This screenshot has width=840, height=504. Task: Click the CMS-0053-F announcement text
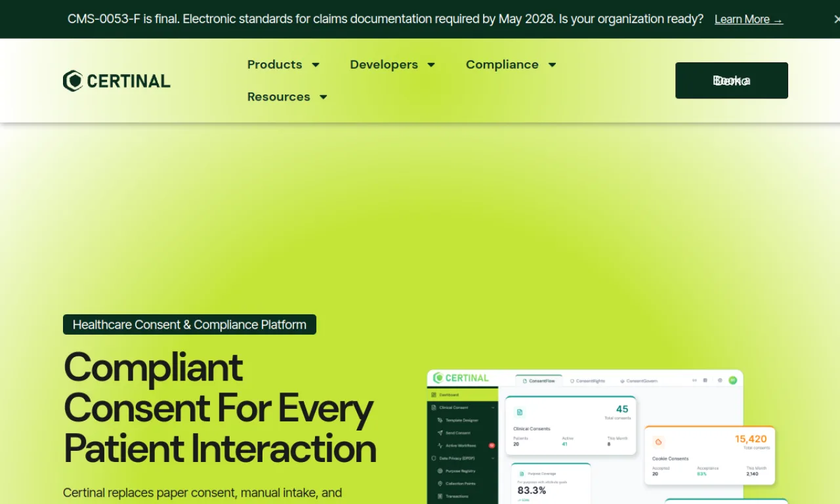click(385, 19)
